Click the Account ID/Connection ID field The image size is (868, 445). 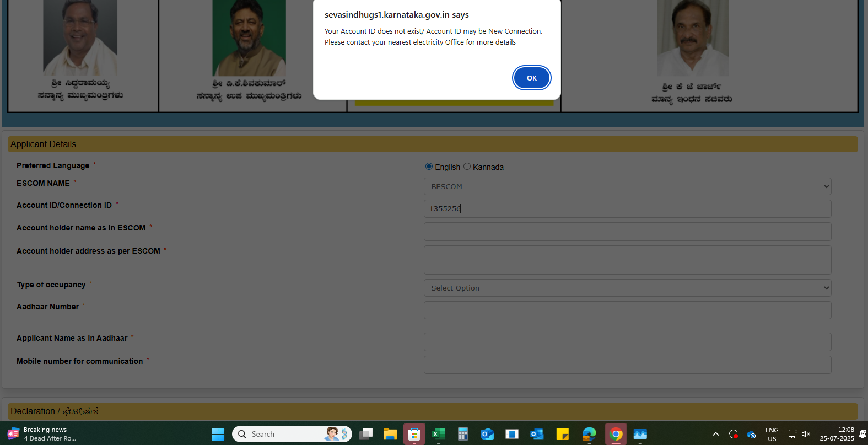pyautogui.click(x=627, y=208)
